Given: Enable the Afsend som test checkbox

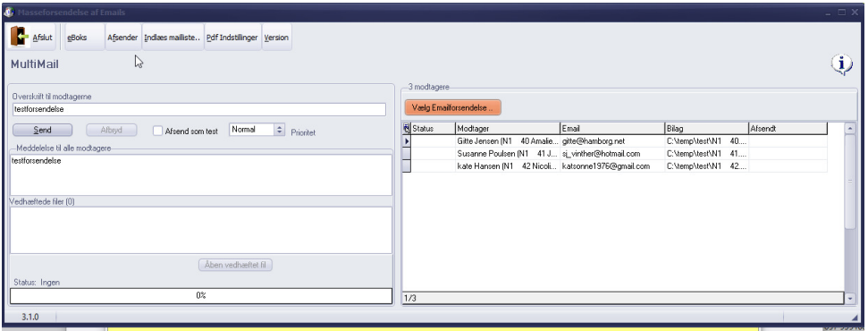Looking at the screenshot, I should click(157, 131).
